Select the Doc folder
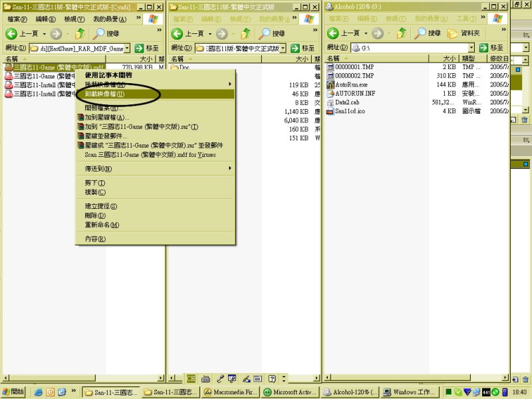This screenshot has width=532, height=399. point(180,67)
